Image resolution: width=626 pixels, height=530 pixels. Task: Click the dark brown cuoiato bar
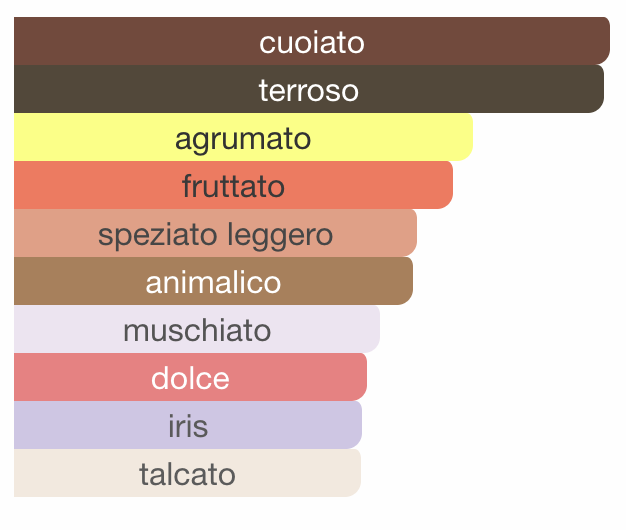312,41
